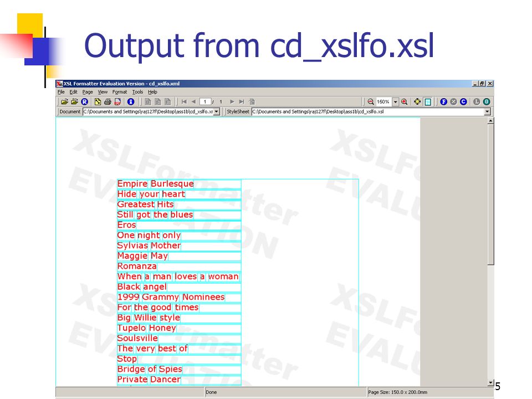Screen dimensions: 532x399
Task: Open the Tools menu
Action: click(137, 92)
